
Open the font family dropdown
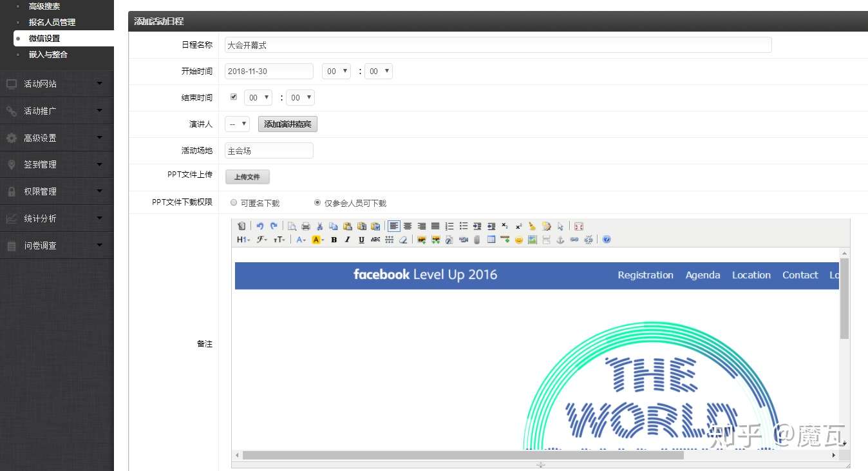(262, 240)
